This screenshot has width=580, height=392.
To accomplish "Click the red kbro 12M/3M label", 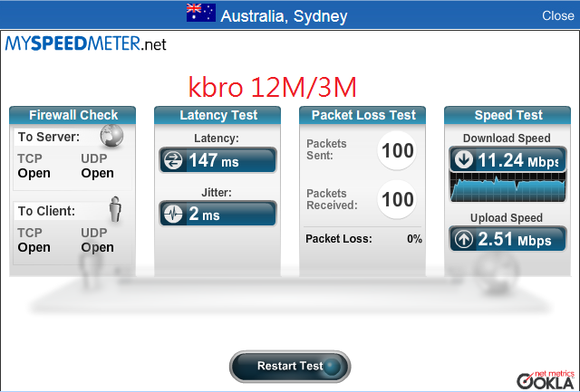I will (x=272, y=87).
